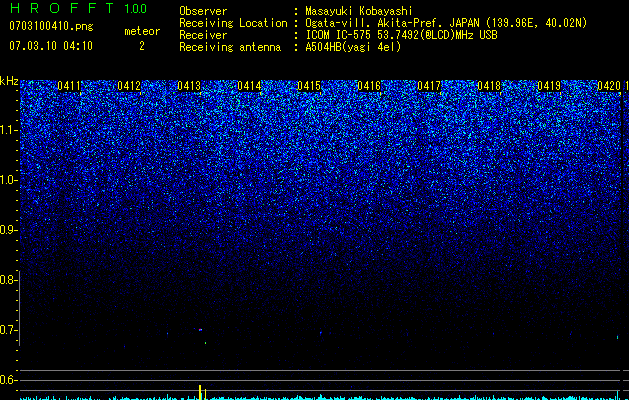Screen dimensions: 629x400
Task: Click the 0417 time marker
Action: 429,86
